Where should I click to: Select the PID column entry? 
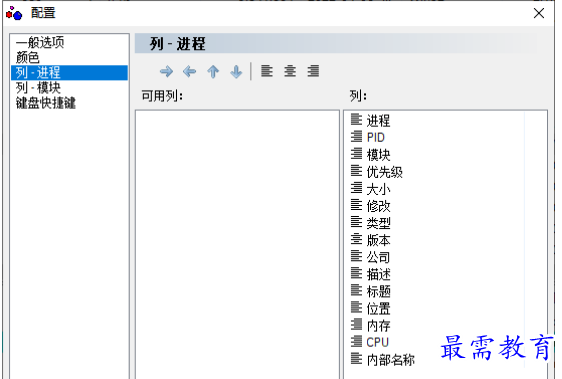click(x=376, y=137)
